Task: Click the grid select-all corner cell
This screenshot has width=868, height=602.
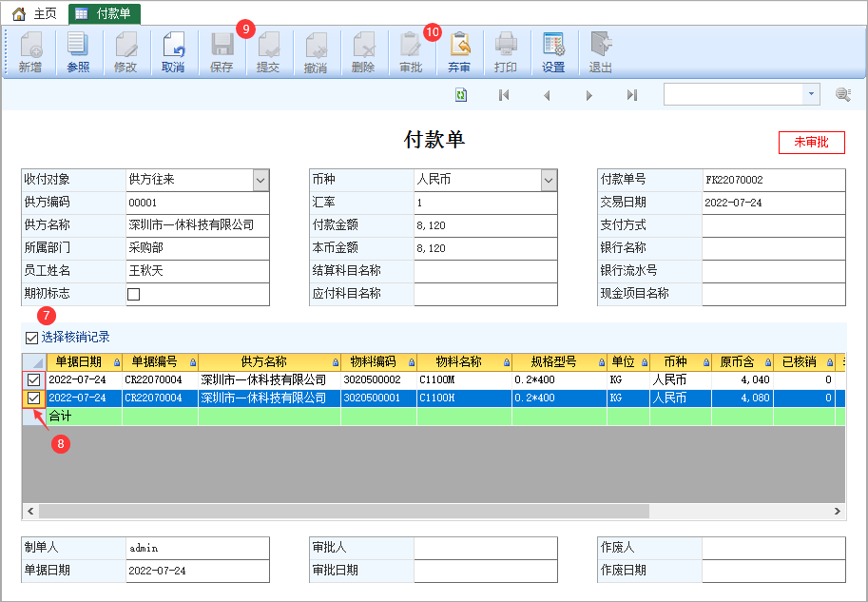Action: pos(34,362)
